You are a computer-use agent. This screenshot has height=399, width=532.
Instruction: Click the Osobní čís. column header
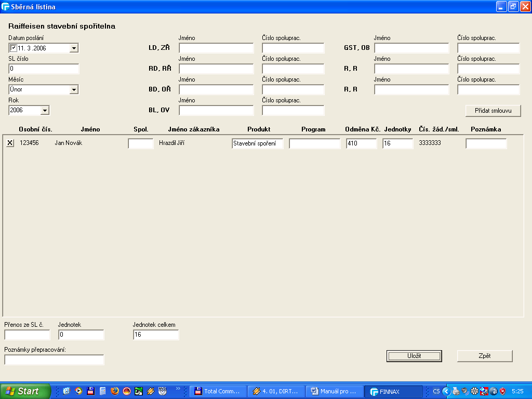click(x=36, y=129)
